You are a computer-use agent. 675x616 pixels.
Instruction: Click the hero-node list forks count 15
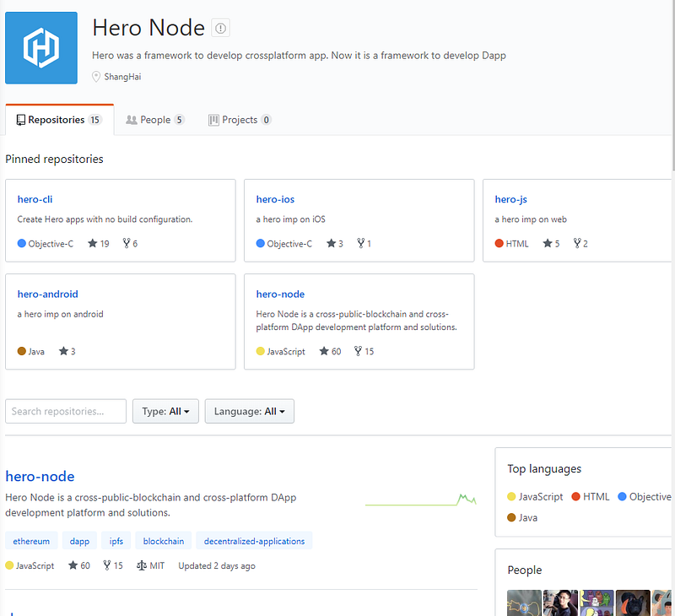(113, 565)
